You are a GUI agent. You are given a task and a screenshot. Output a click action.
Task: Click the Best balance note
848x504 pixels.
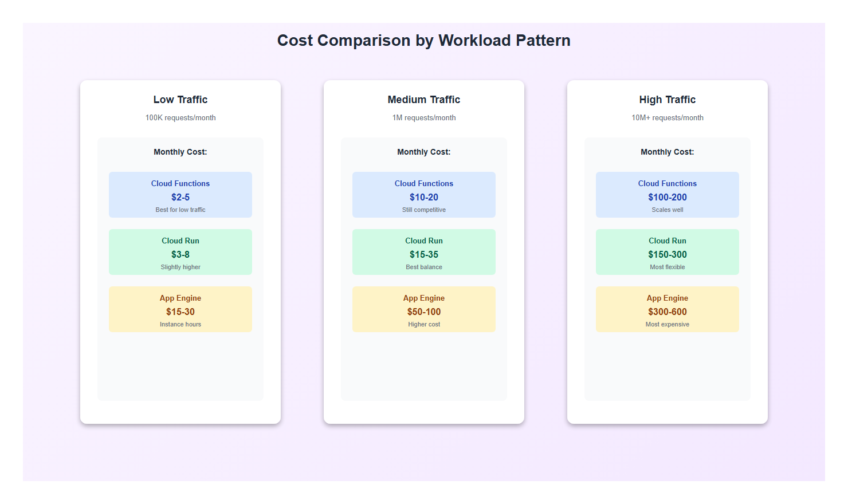[424, 267]
